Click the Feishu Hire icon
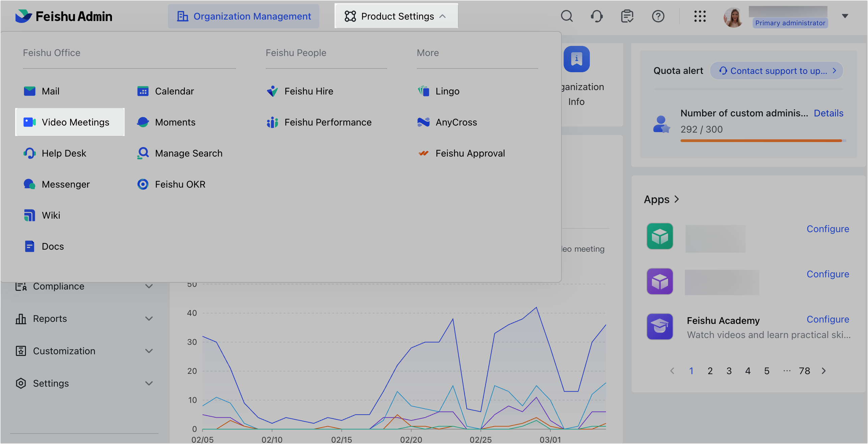 click(272, 91)
